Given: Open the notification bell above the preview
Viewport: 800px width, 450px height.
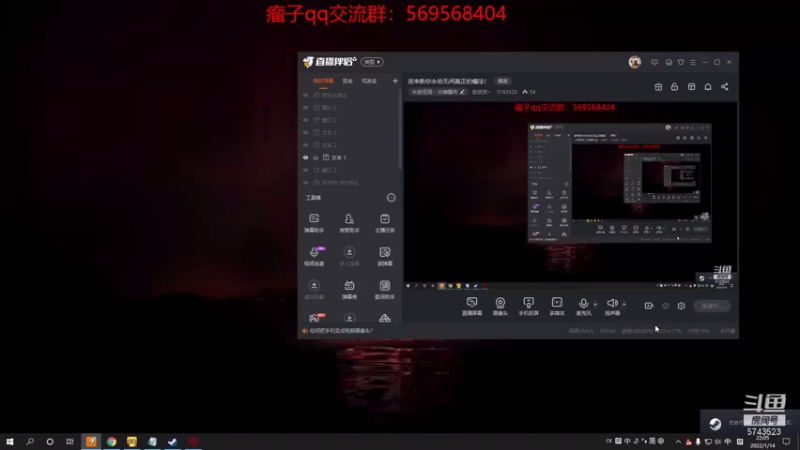Looking at the screenshot, I should pyautogui.click(x=708, y=87).
